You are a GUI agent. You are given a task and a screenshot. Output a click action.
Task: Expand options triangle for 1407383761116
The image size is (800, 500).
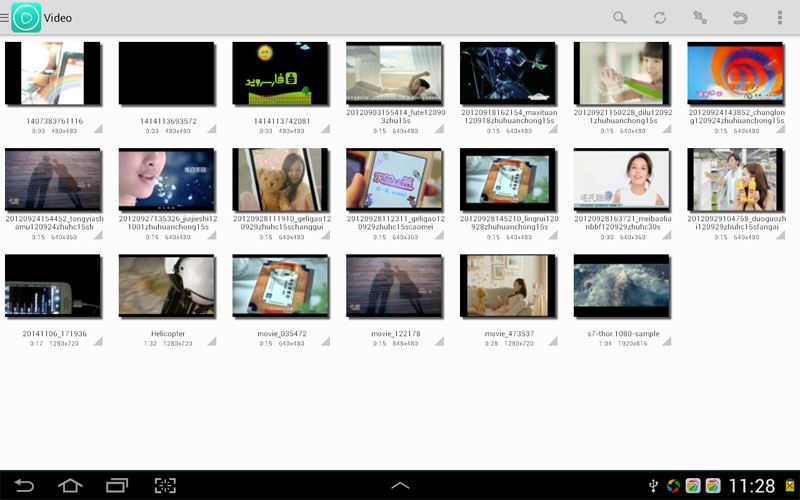pyautogui.click(x=98, y=129)
